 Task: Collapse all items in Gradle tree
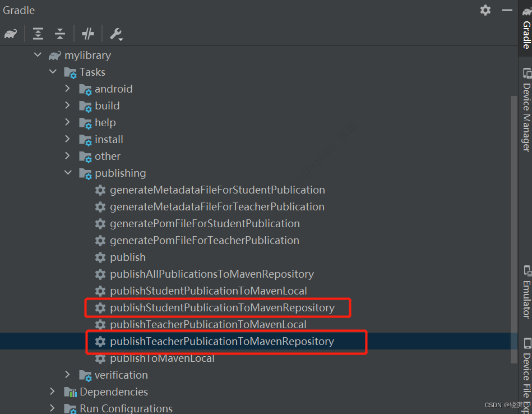pos(59,34)
